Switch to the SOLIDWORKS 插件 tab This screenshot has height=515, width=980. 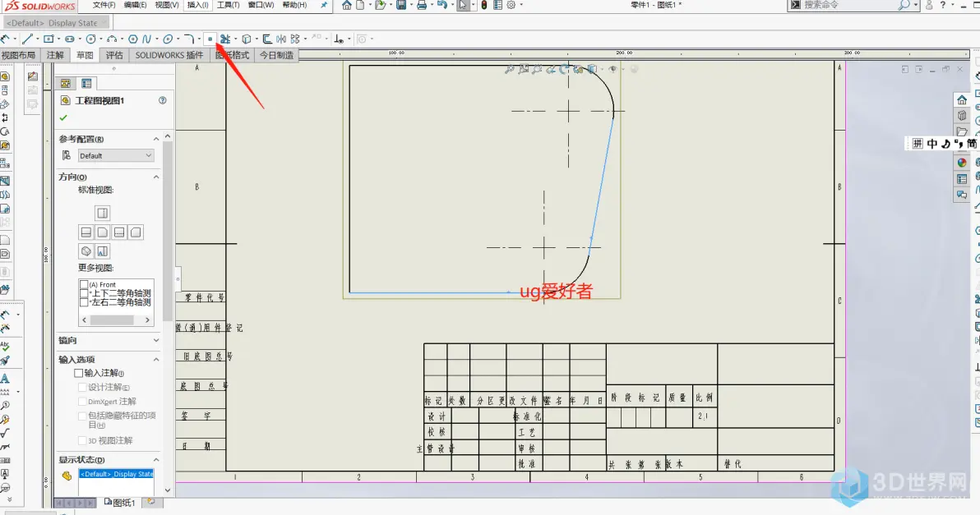(169, 55)
